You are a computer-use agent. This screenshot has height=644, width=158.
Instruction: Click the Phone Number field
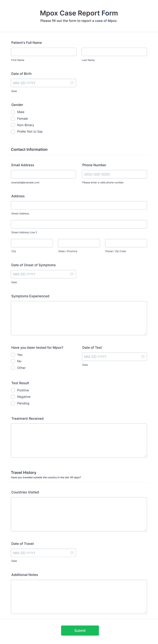[114, 174]
